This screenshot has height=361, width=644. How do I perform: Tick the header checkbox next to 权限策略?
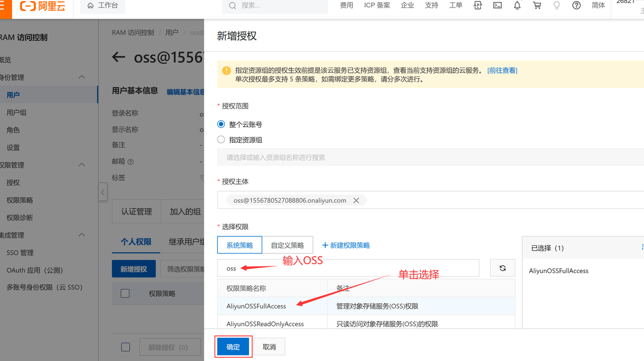coord(125,293)
